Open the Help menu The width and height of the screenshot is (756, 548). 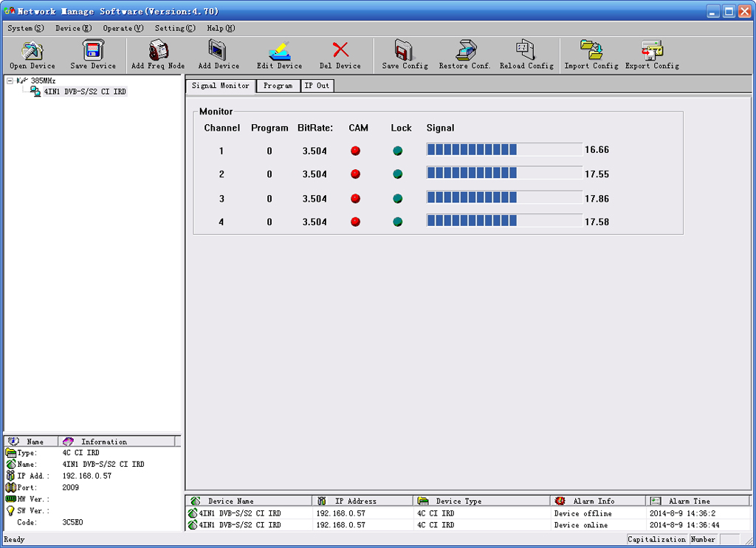click(x=221, y=29)
